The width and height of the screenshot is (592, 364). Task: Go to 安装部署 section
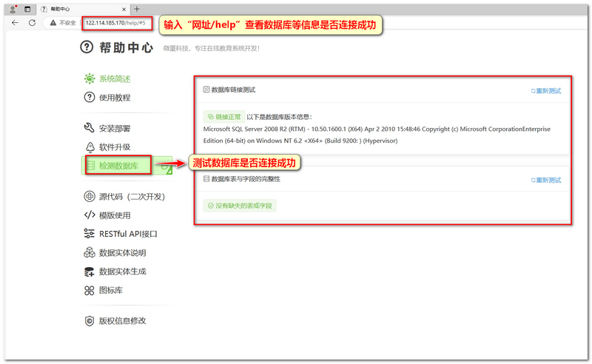pos(114,128)
